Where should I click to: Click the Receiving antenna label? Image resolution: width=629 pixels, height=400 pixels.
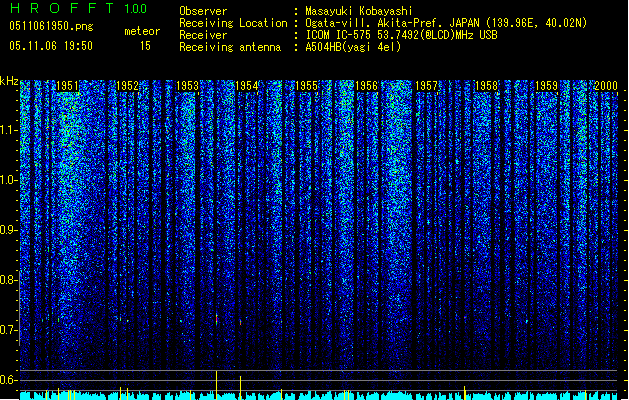coord(230,47)
